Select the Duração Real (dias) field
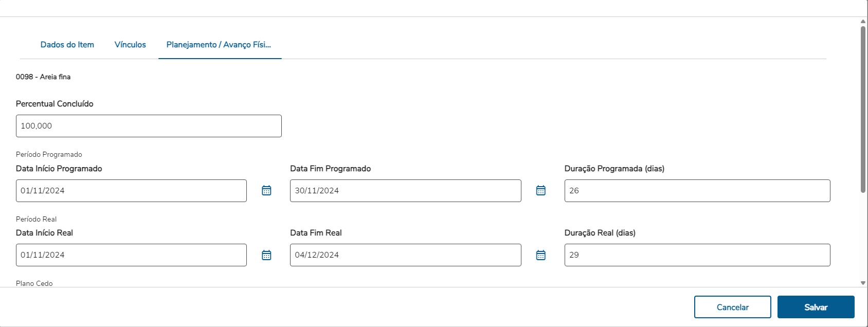This screenshot has width=868, height=327. tap(697, 255)
